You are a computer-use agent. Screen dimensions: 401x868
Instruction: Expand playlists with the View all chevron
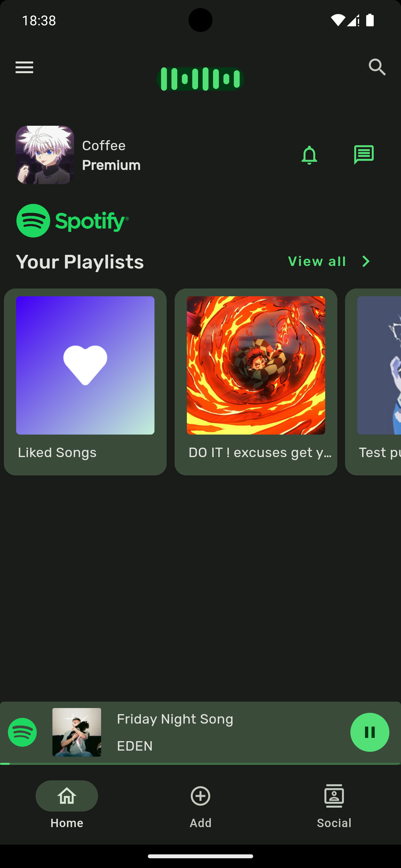click(x=366, y=262)
